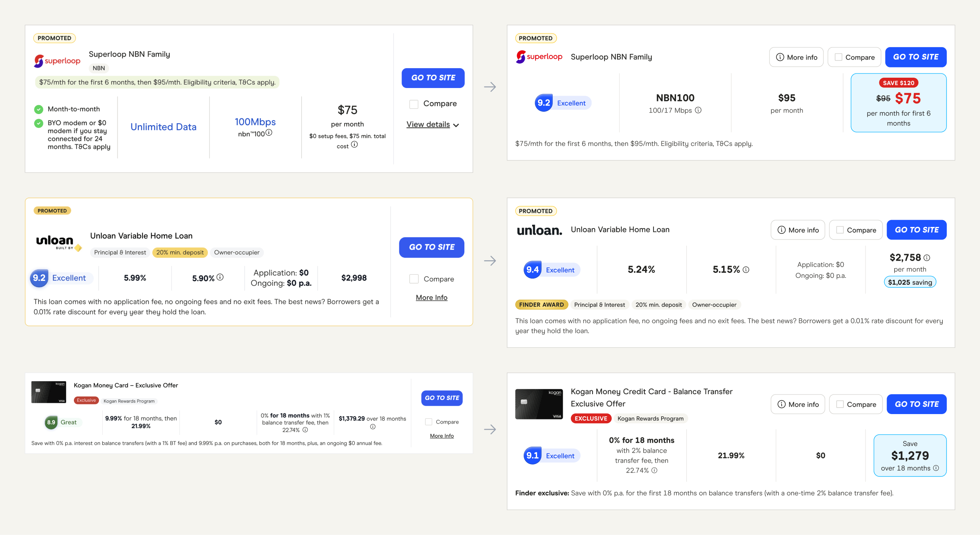The width and height of the screenshot is (980, 535).
Task: Click the "5.99%" rate value
Action: pyautogui.click(x=135, y=278)
